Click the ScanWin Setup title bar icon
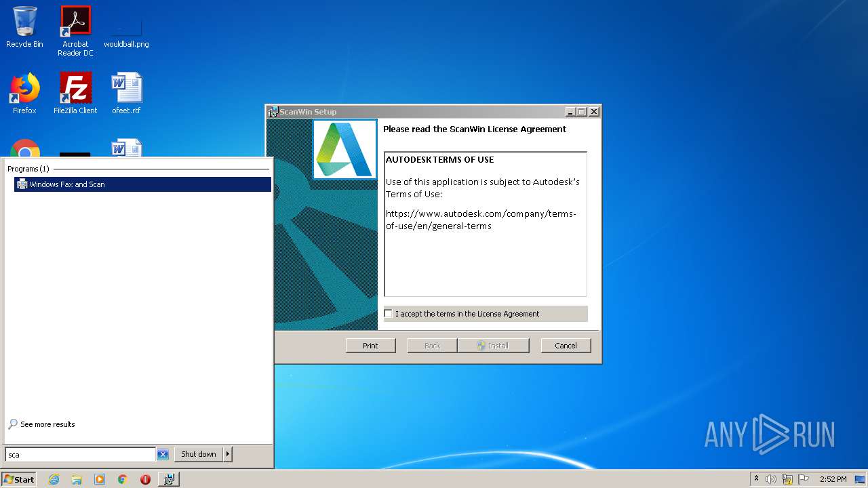Screen dimensions: 868x488 point(273,112)
